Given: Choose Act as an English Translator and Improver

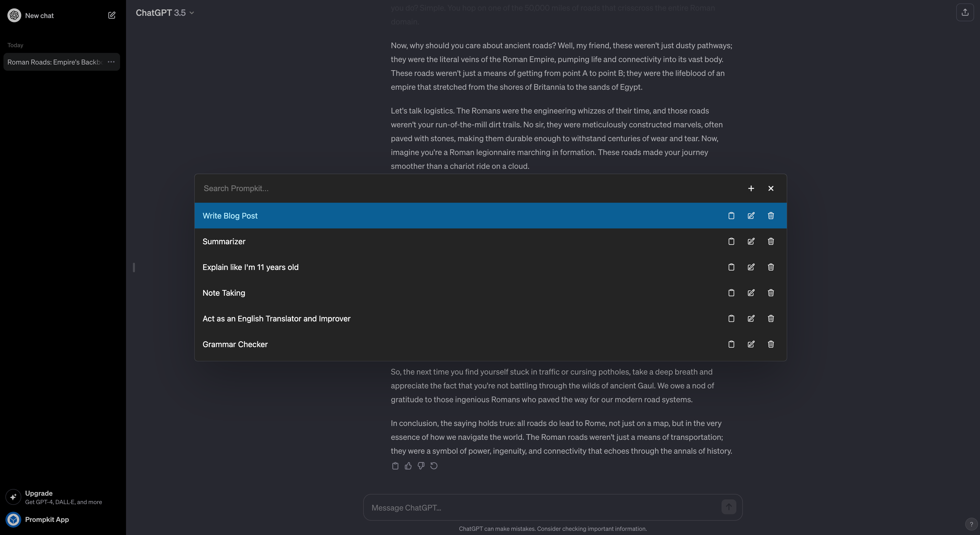Looking at the screenshot, I should (490, 318).
